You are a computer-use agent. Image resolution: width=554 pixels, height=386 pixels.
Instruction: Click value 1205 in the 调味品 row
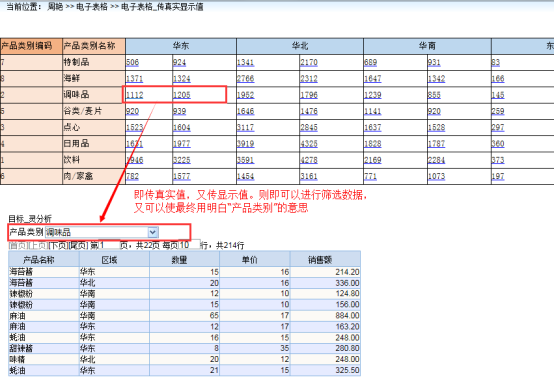click(x=182, y=95)
